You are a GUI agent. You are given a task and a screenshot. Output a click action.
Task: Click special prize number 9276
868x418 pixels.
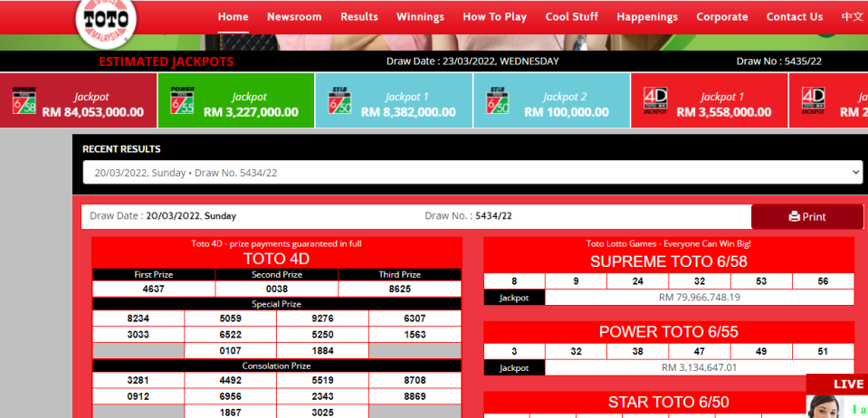(323, 318)
